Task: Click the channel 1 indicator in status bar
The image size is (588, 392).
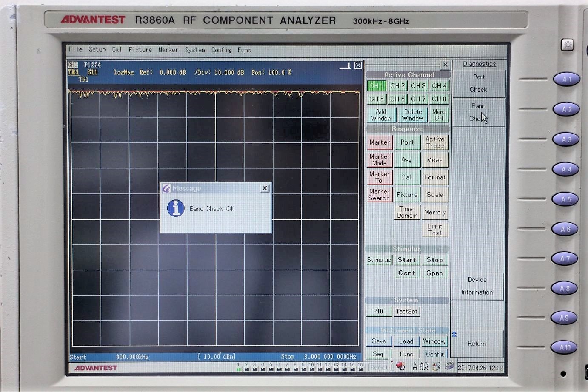Action: click(x=238, y=367)
